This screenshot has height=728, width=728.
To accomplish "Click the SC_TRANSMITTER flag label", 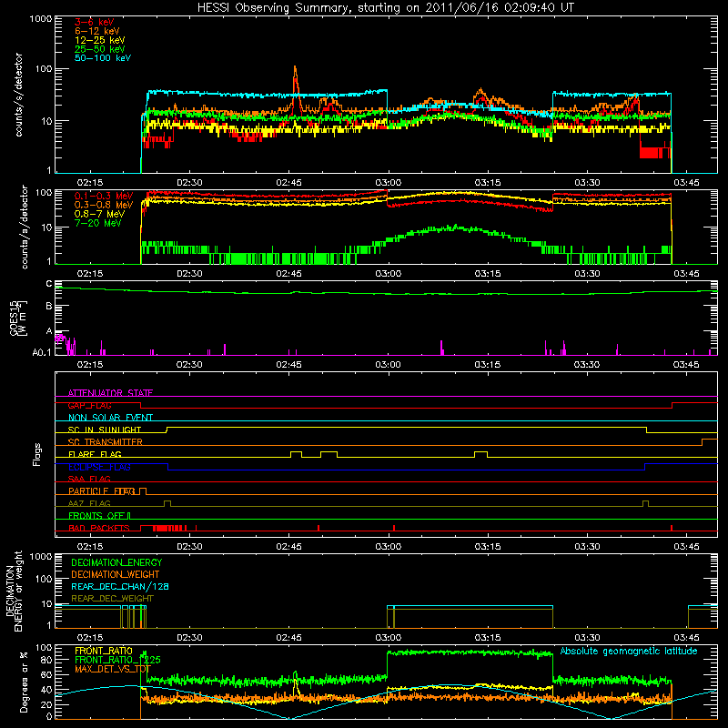I will (106, 442).
